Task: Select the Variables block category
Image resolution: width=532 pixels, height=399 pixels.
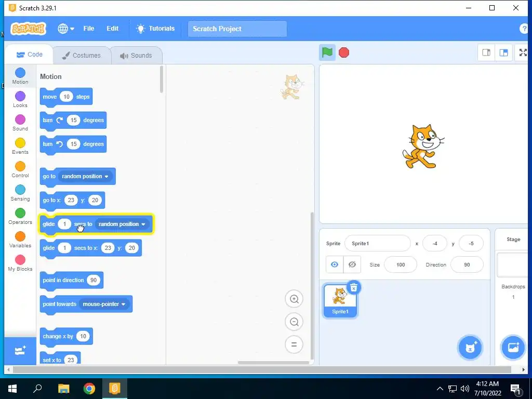Action: 20,240
